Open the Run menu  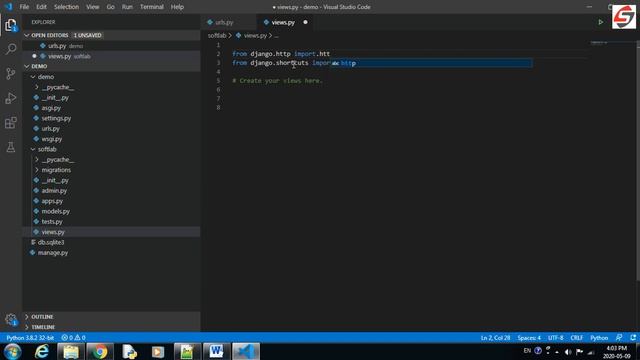(x=127, y=7)
